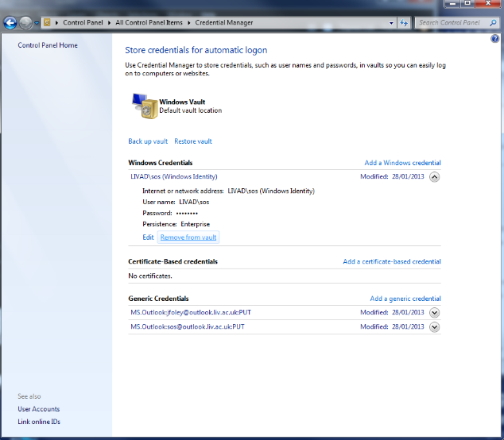Screen dimensions: 504x440
Task: Remove LIVAD\sos credential from vault
Action: tap(188, 237)
